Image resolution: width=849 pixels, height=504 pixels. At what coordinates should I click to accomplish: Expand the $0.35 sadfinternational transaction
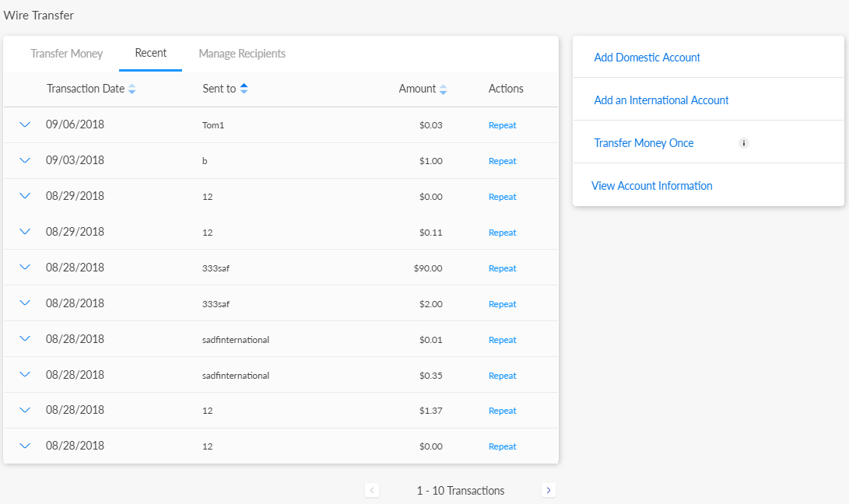pos(25,375)
